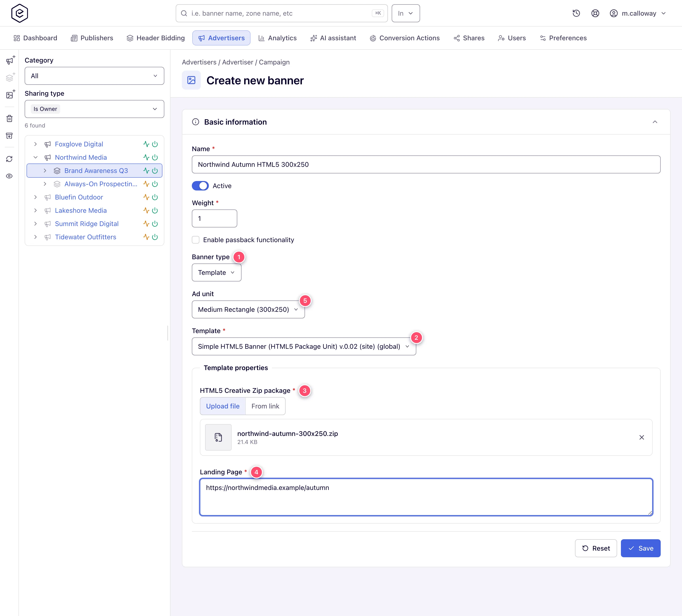682x616 pixels.
Task: Click the zip file icon thumbnail
Action: [218, 437]
